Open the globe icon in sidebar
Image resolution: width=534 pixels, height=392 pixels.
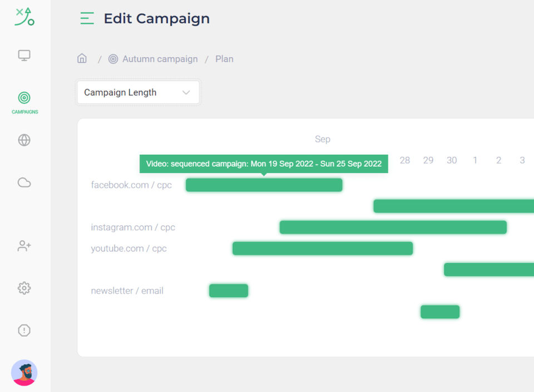24,140
